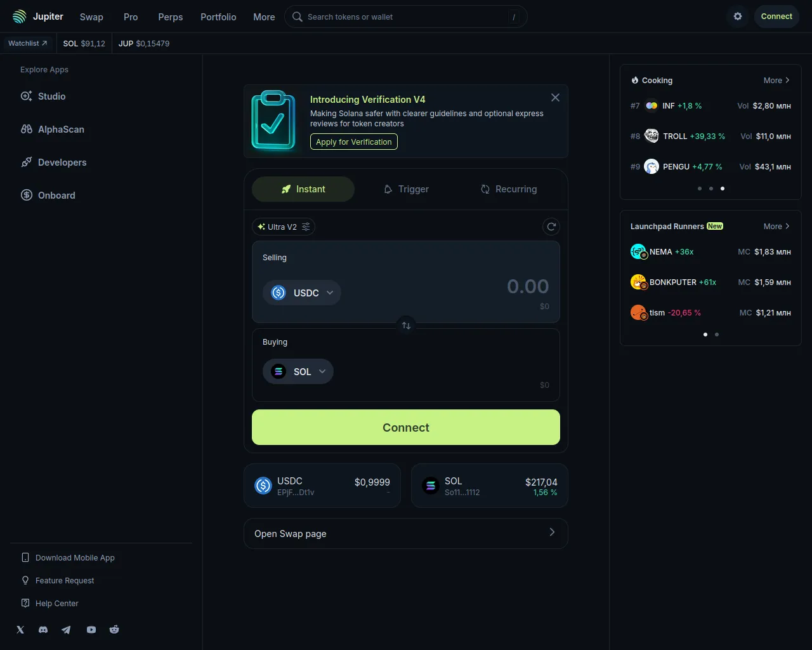Click the PENGU token icon
Viewport: 812px width, 650px height.
pos(652,166)
